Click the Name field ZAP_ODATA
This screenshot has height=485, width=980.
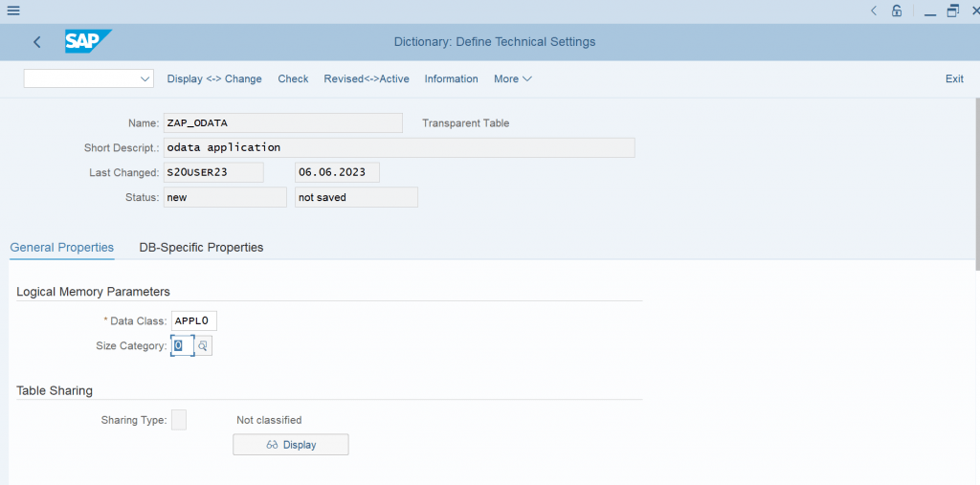pos(283,123)
